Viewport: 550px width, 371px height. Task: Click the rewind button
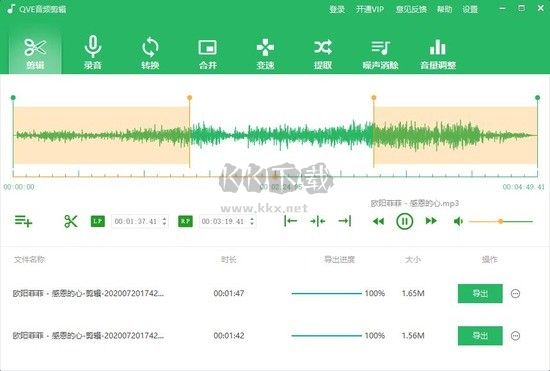tap(378, 221)
